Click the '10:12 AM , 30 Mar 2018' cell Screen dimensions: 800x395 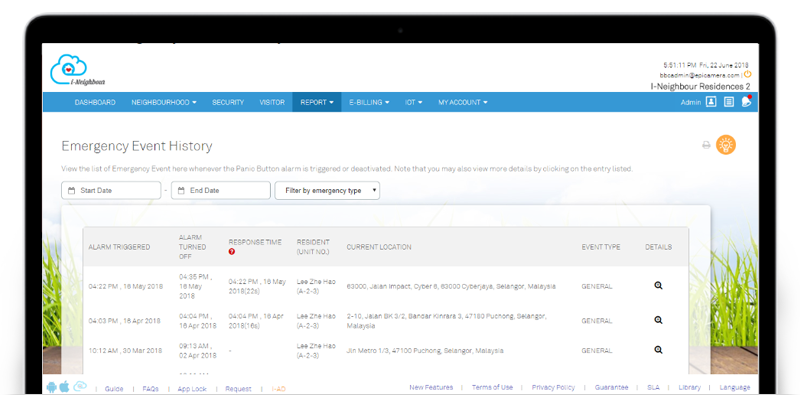click(125, 351)
